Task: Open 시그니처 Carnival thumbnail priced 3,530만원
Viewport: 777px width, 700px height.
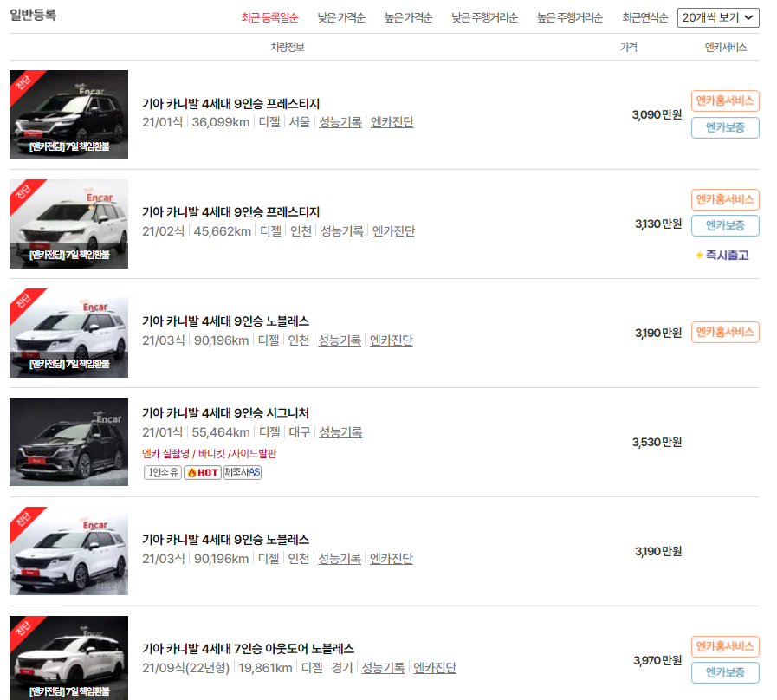Action: (x=69, y=442)
